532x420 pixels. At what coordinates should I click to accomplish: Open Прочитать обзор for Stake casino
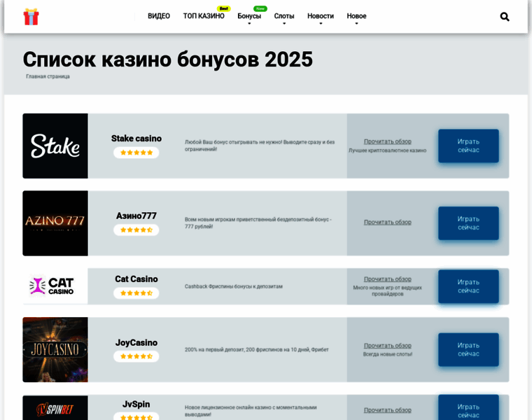(388, 141)
